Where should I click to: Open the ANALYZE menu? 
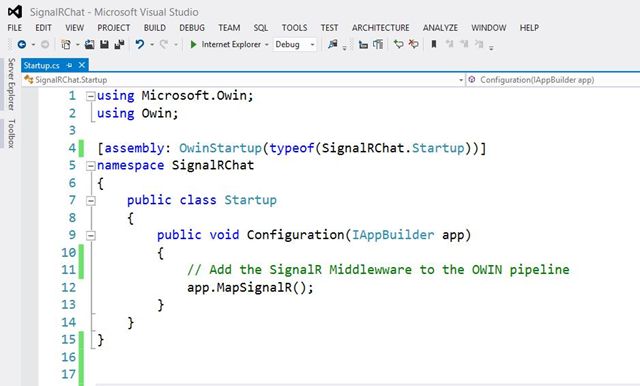440,28
